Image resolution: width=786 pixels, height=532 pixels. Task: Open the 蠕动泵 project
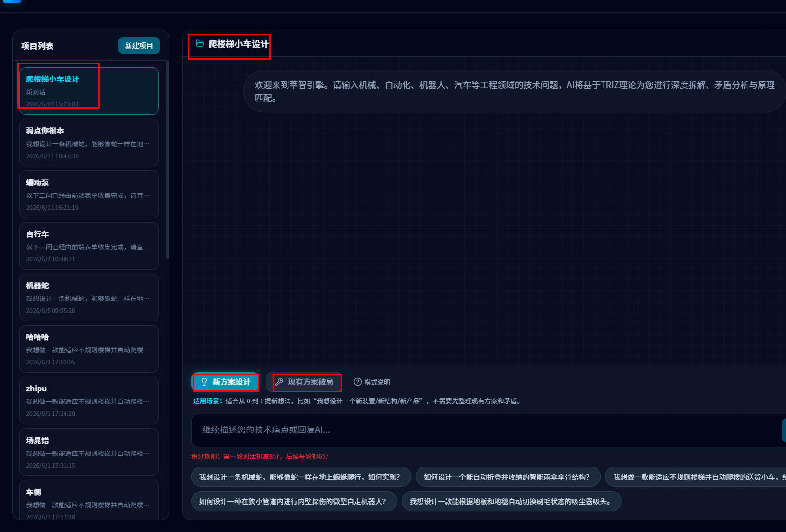point(89,195)
